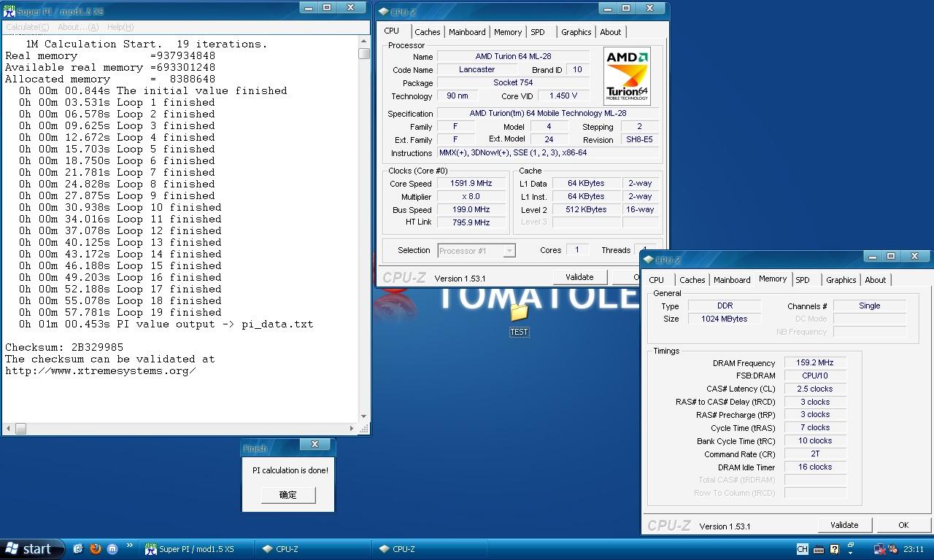The image size is (934, 560).
Task: Select the SPD tab in the lower CPU-Z window
Action: point(803,280)
